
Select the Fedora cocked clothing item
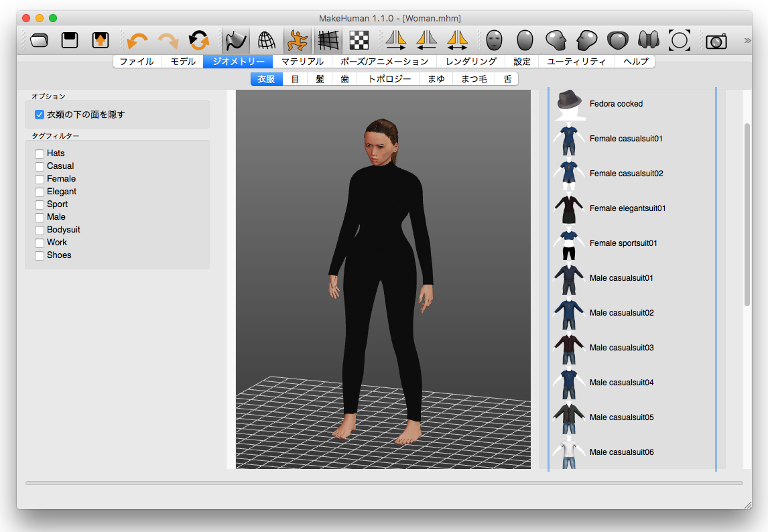(616, 104)
